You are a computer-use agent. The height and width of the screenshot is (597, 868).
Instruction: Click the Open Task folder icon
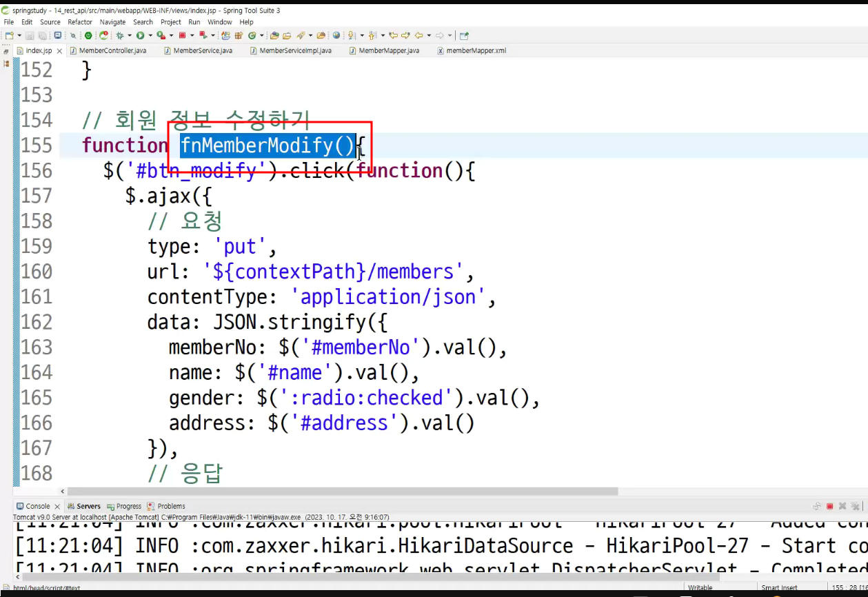tap(287, 35)
